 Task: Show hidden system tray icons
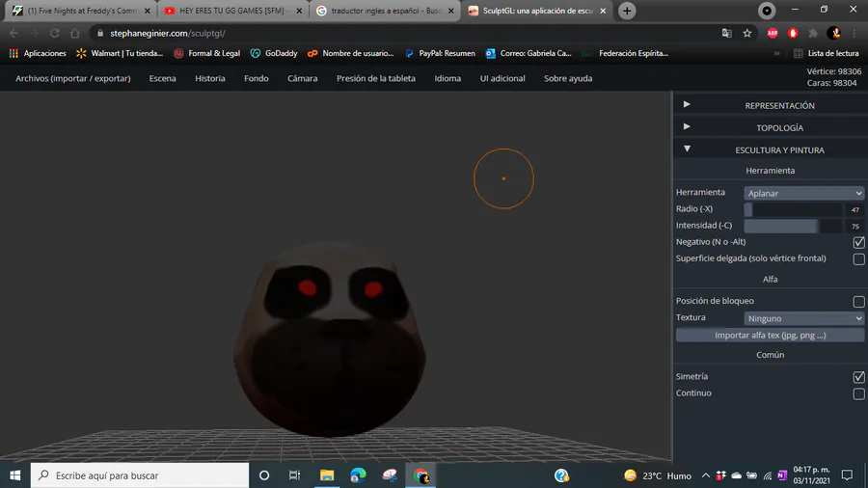(706, 475)
